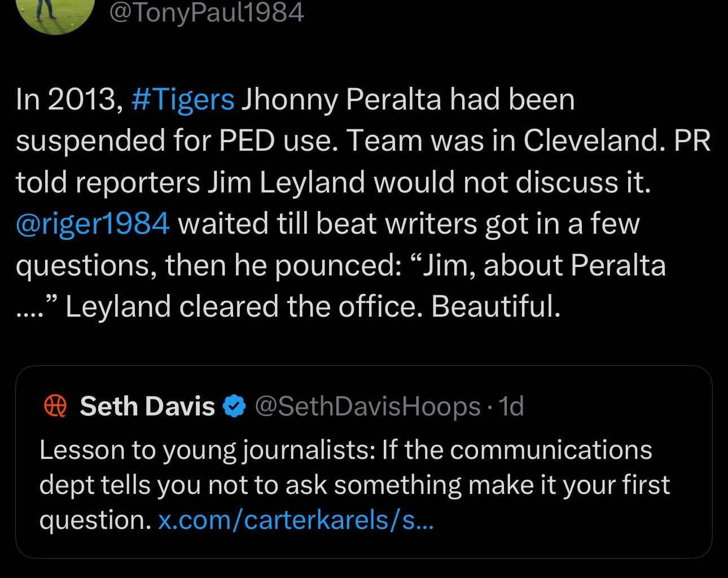
Task: Click the blue verified badge beside Seth Davis
Action: [x=234, y=405]
